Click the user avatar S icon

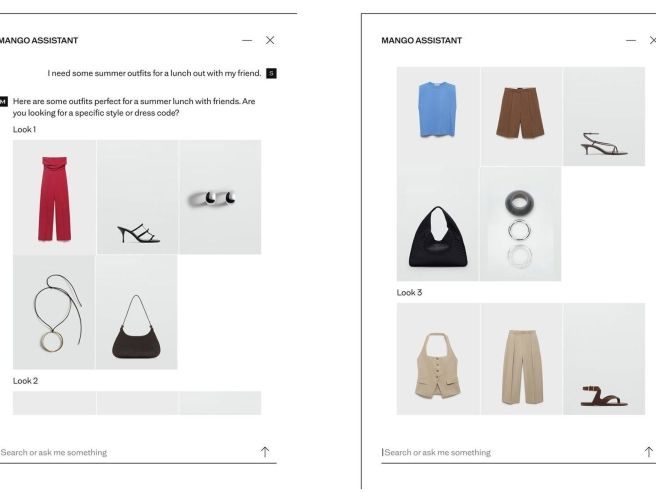coord(271,73)
